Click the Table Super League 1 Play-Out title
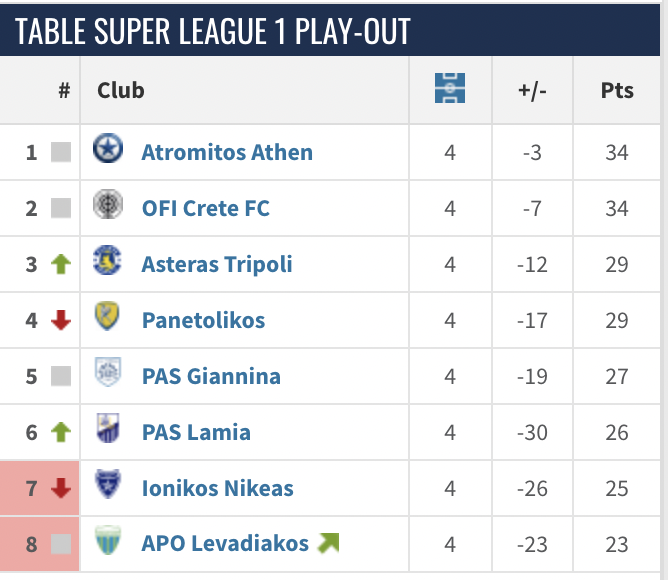 [x=213, y=31]
